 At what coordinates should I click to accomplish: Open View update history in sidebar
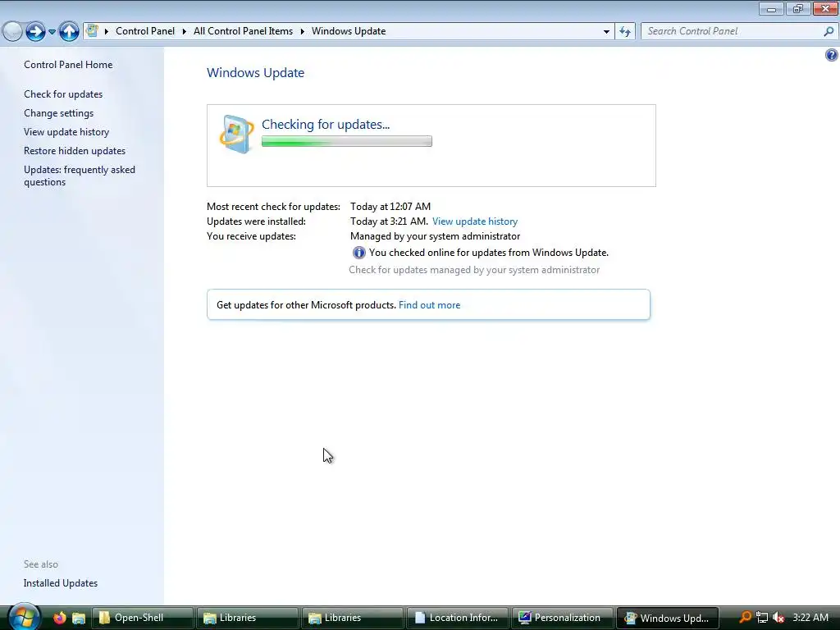[66, 132]
